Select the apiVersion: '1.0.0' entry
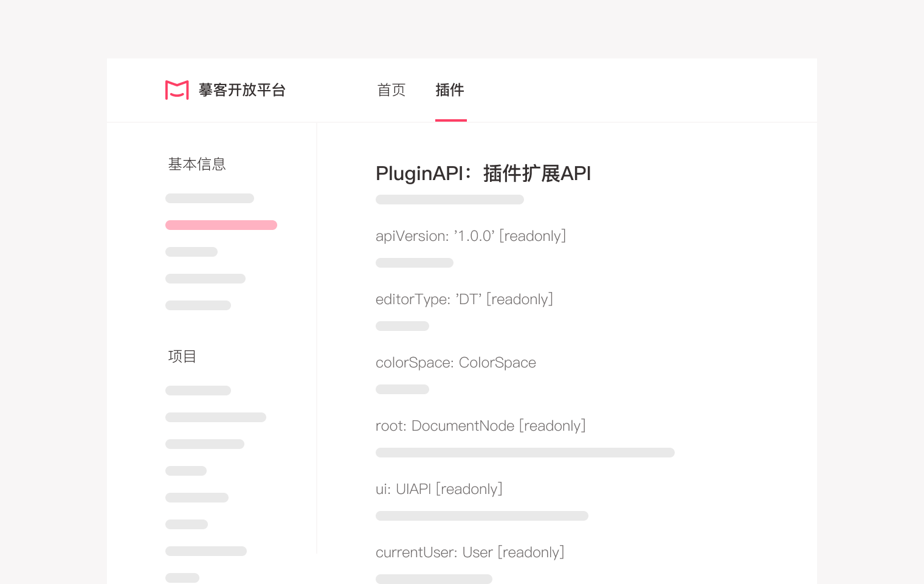 coord(471,236)
